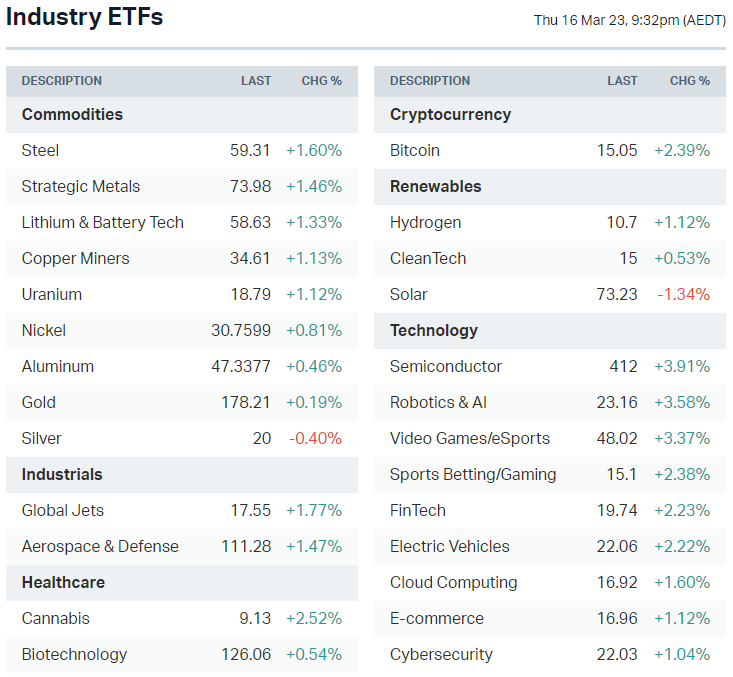Screen dimensions: 733x677
Task: Open the Uranium ETF entry
Action: [52, 294]
